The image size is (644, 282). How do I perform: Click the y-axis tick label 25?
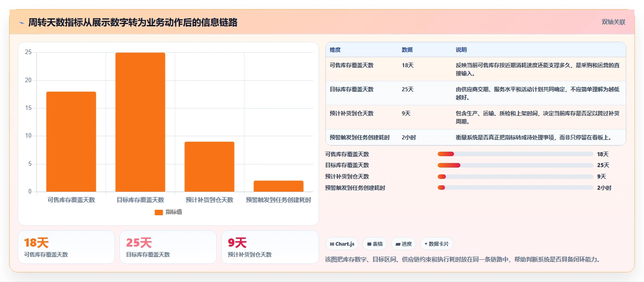pyautogui.click(x=28, y=52)
